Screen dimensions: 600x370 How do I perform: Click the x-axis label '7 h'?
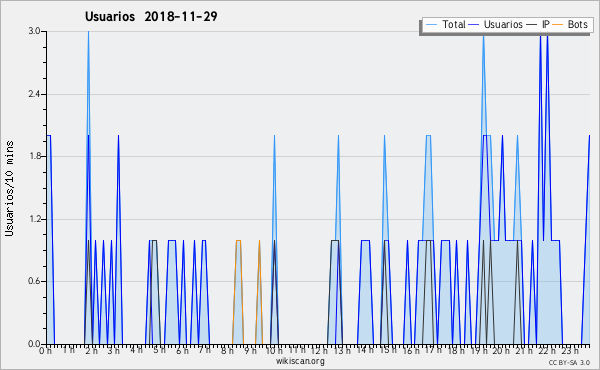205,350
